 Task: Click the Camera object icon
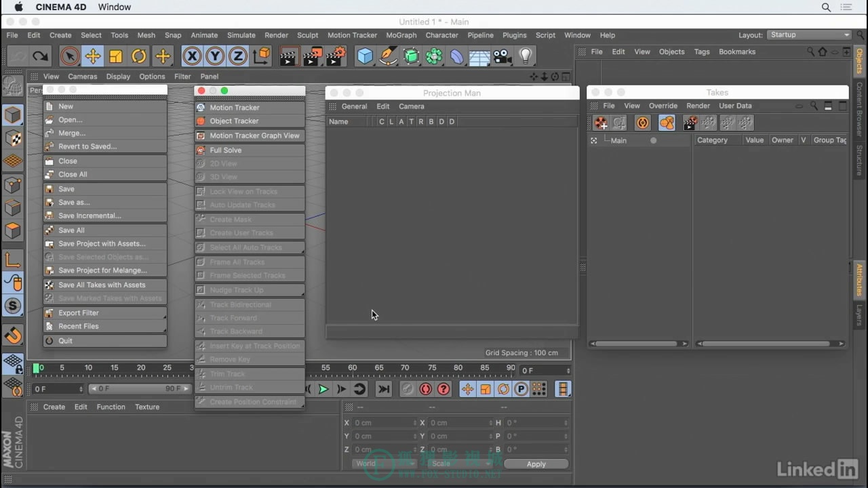[502, 56]
